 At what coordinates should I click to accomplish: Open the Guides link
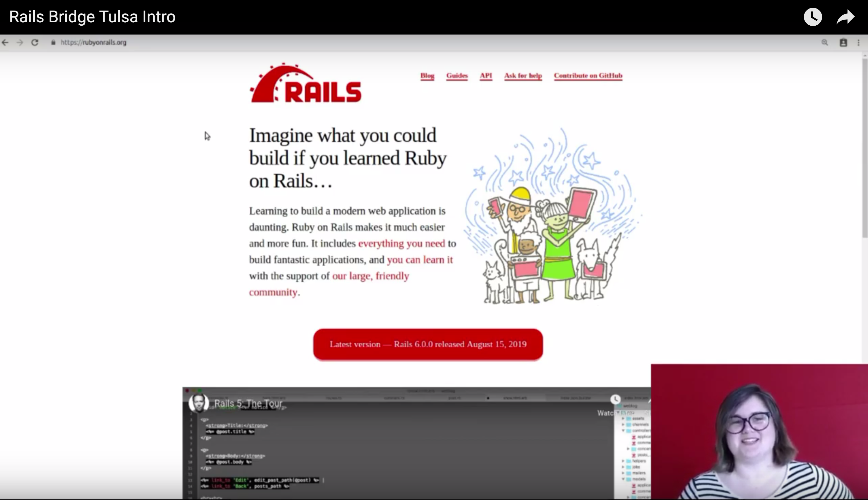(457, 75)
